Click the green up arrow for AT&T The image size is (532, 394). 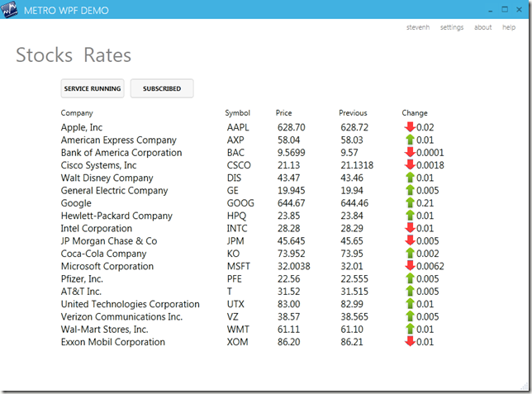(411, 291)
